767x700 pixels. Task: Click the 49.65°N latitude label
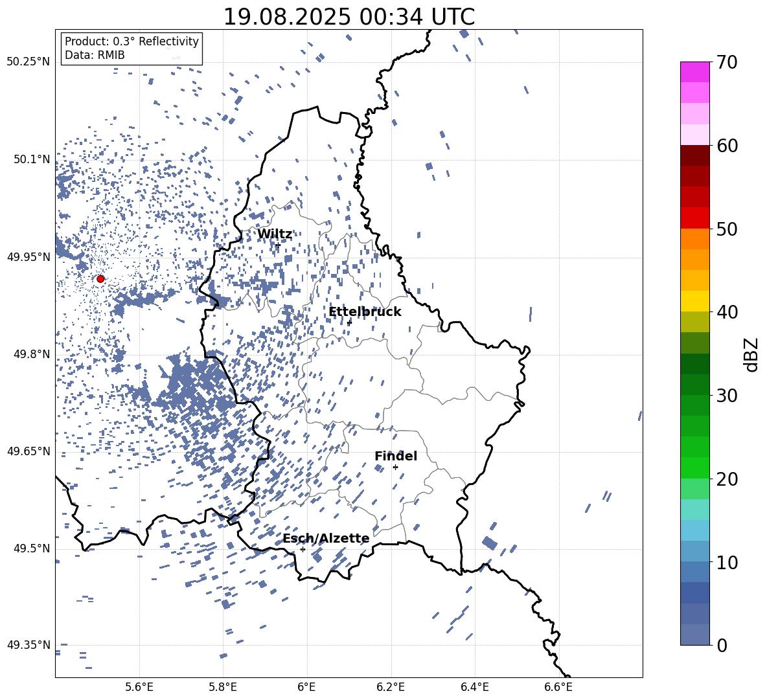pyautogui.click(x=29, y=451)
